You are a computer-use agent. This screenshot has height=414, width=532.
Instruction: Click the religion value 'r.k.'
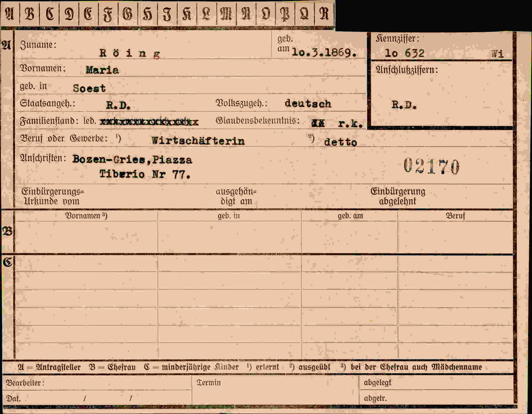point(351,124)
